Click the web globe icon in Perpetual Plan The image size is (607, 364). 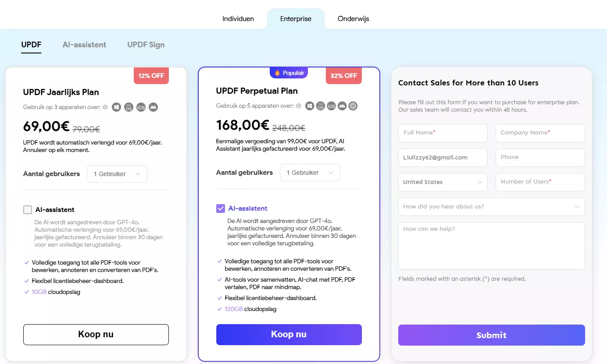click(x=353, y=106)
